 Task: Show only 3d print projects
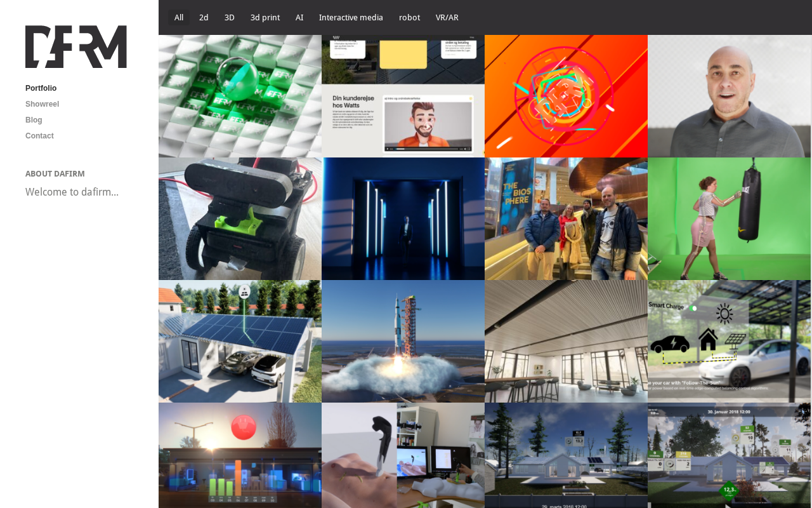[x=265, y=18]
